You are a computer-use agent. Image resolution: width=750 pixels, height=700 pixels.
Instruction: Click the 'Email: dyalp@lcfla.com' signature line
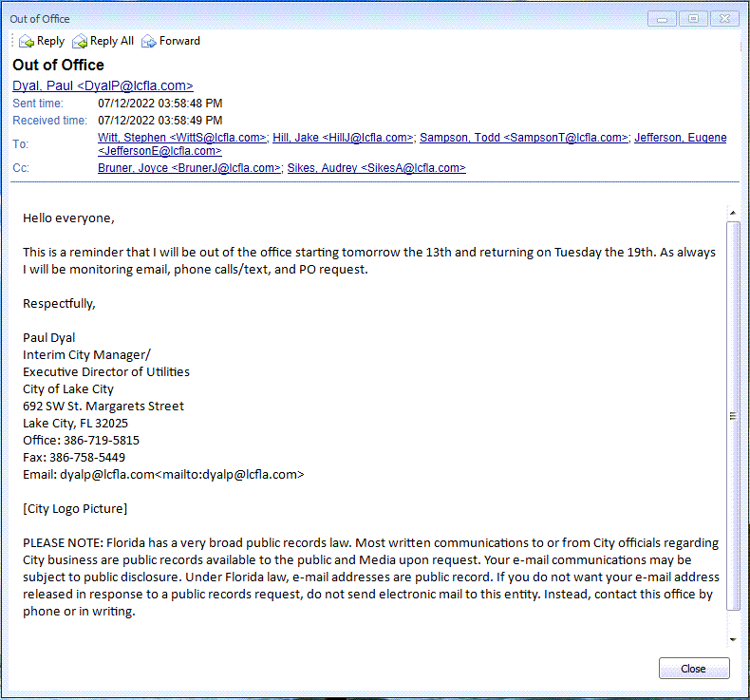coord(163,475)
